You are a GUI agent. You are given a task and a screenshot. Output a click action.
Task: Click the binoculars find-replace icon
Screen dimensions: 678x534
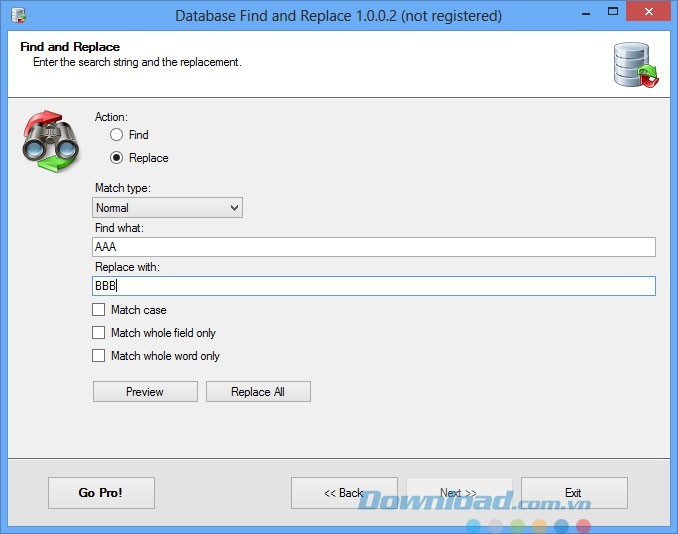point(49,143)
